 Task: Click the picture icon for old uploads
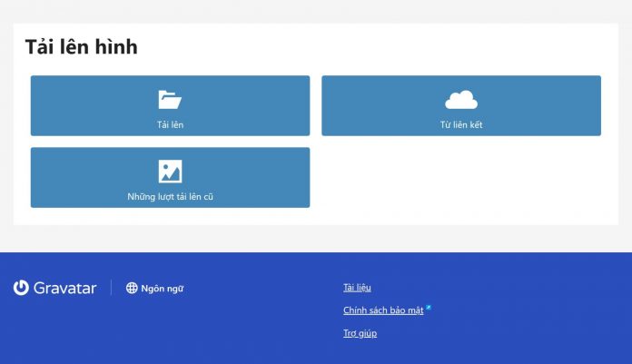pyautogui.click(x=170, y=171)
